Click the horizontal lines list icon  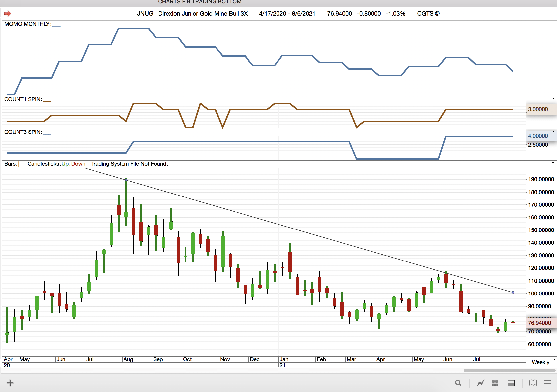click(x=547, y=383)
